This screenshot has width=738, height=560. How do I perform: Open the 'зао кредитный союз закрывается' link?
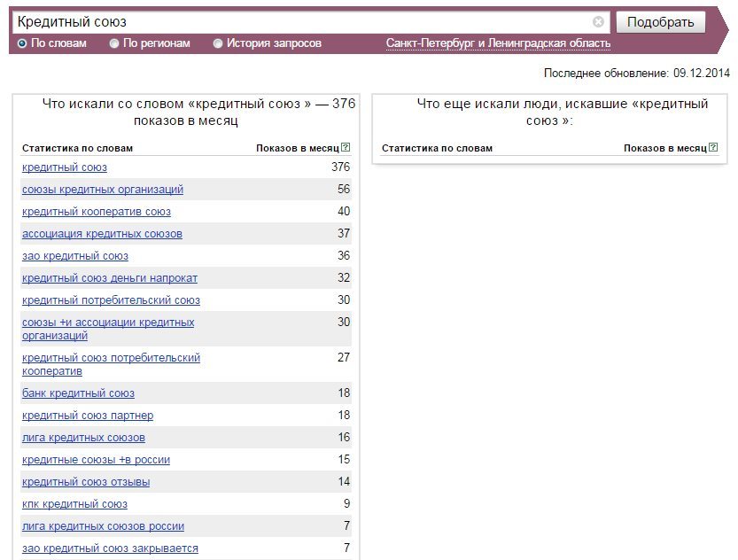(110, 548)
